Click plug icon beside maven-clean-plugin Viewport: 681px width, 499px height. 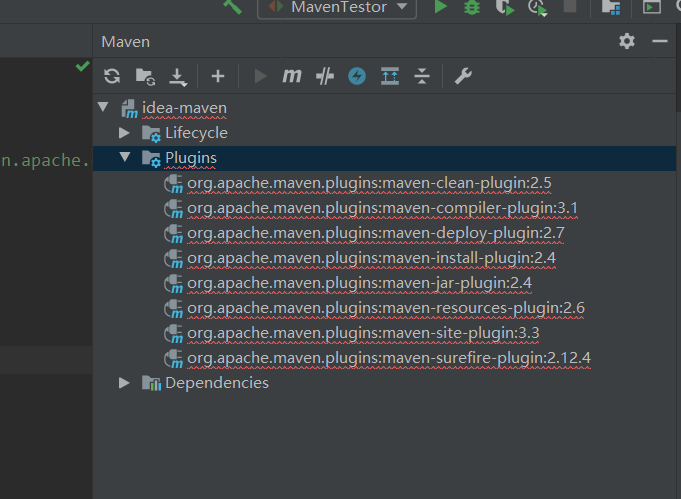pos(174,184)
